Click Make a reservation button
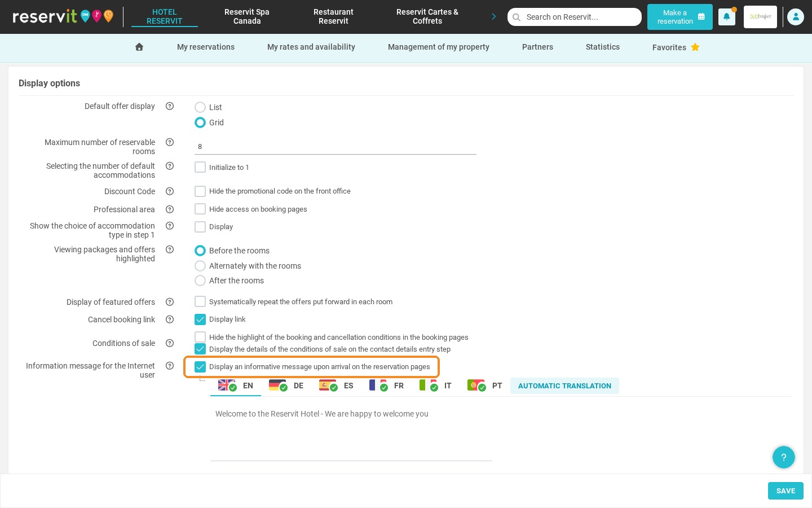 click(680, 17)
